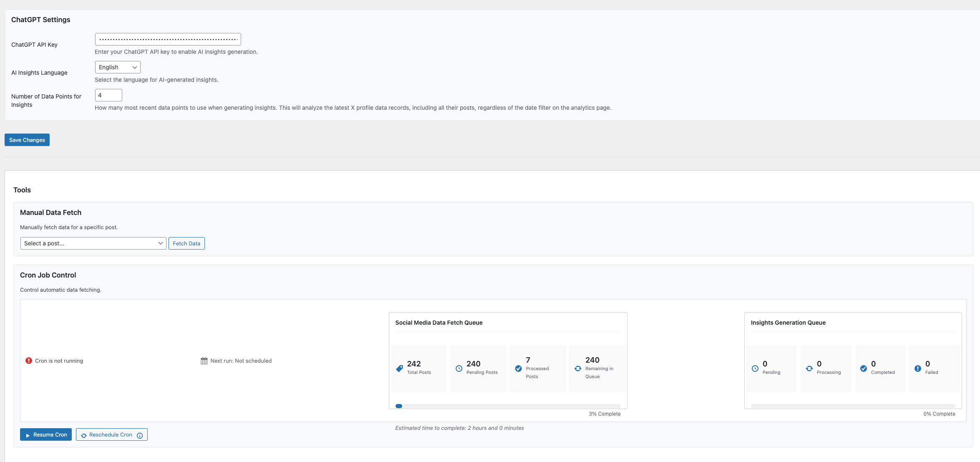The image size is (980, 462).
Task: Click the checkmark icon beside Completed count
Action: click(864, 369)
